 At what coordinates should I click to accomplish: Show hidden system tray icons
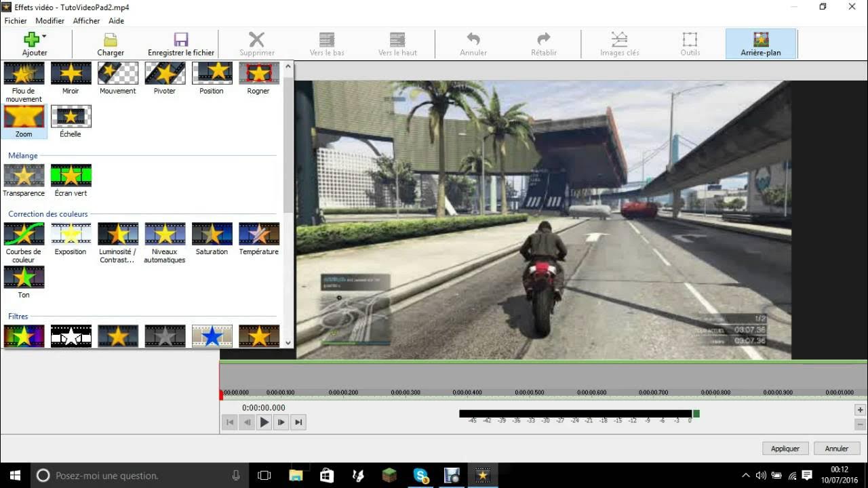[x=746, y=476]
